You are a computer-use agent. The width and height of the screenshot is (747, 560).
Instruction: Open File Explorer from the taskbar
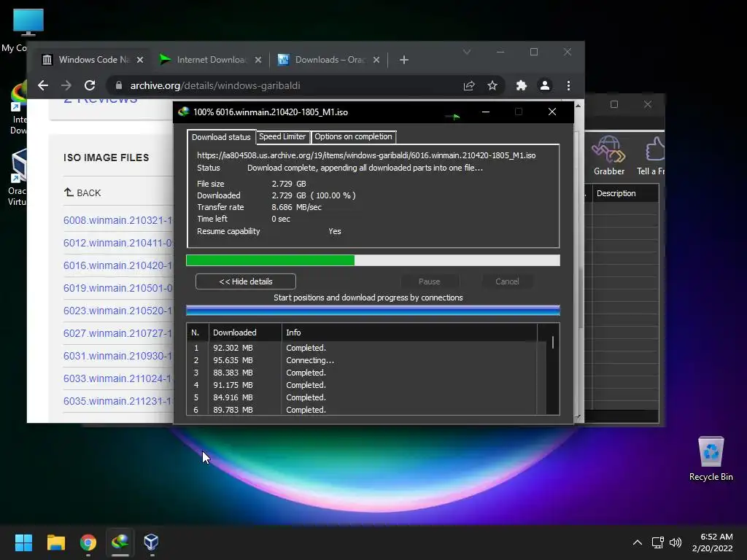coord(56,542)
